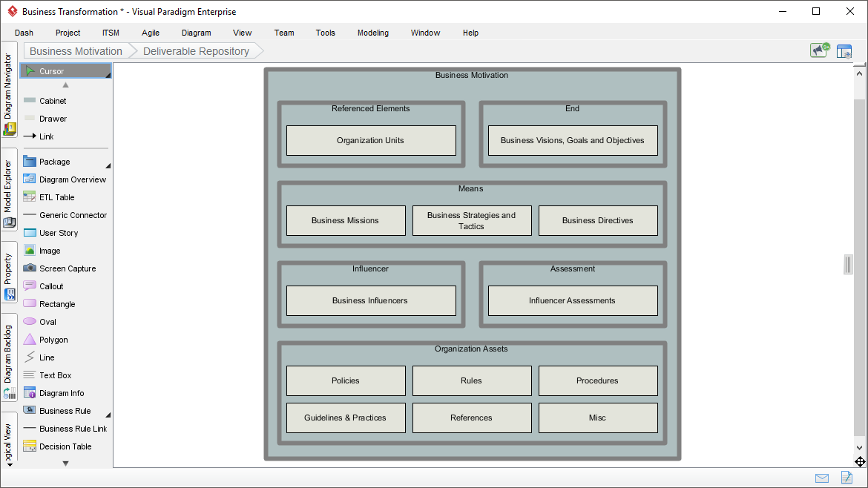
Task: Click the vertical scrollbar up arrow
Action: [x=859, y=73]
